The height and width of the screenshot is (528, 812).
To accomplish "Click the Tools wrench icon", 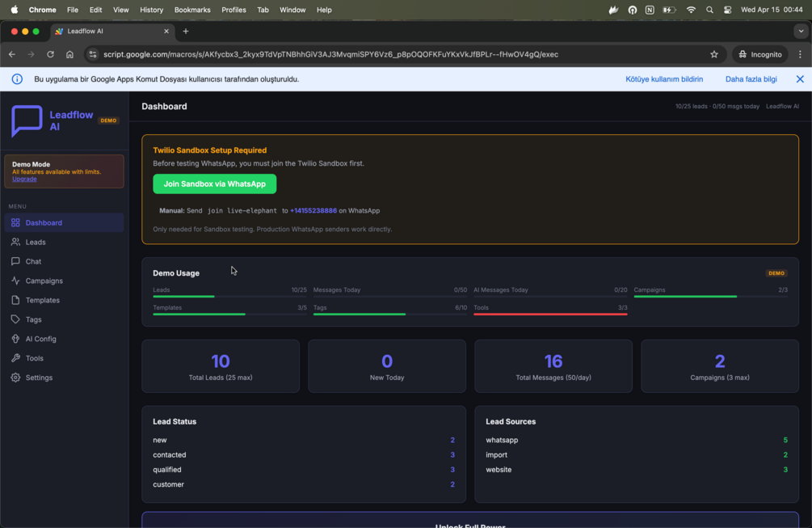I will pos(15,358).
